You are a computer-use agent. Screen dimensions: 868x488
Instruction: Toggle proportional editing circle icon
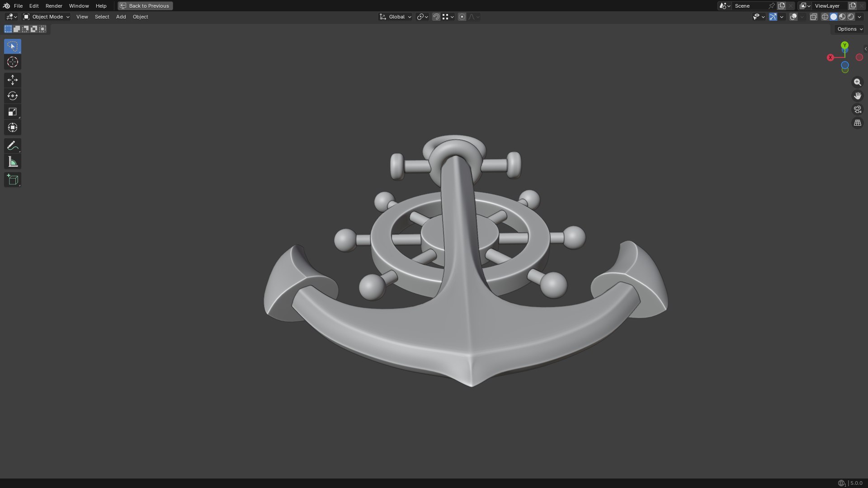[462, 17]
